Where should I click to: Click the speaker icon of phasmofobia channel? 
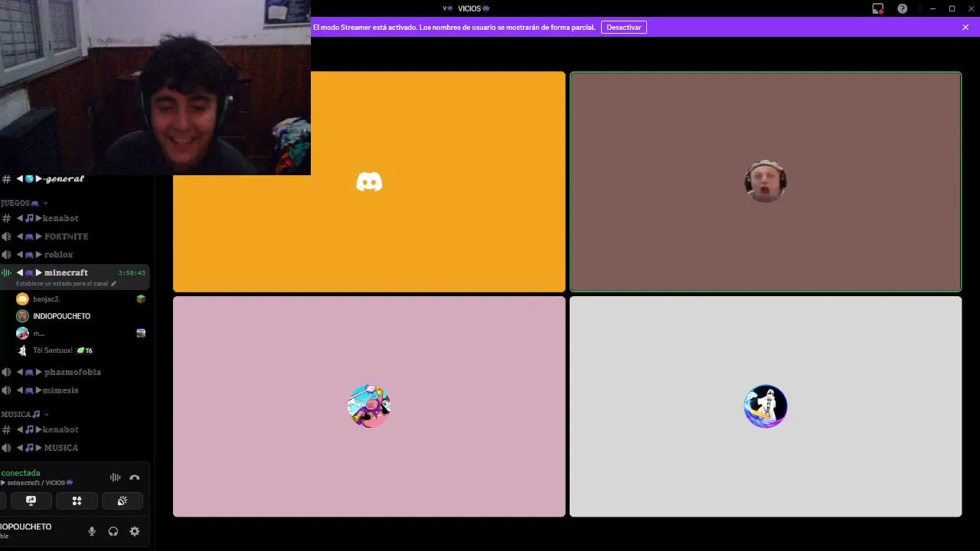6,372
